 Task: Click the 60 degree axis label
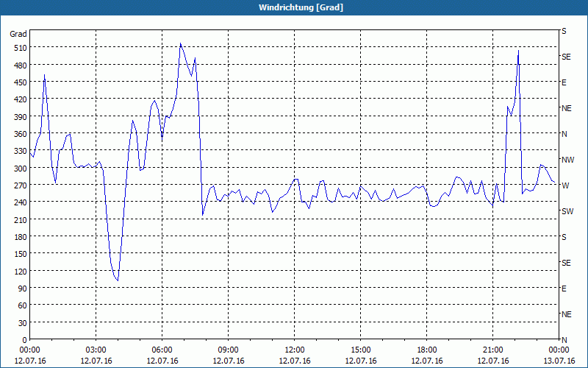pos(23,305)
